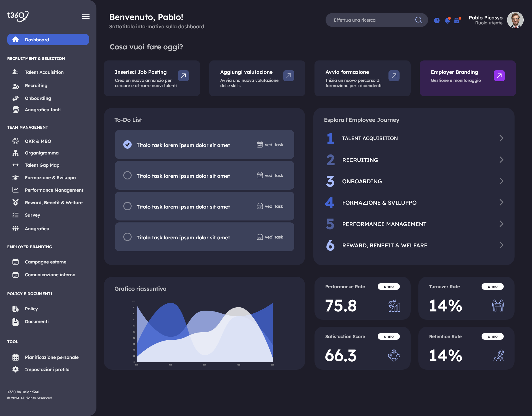Open OKR & MBO sidebar item
Viewport: 532px width, 416px height.
[38, 141]
